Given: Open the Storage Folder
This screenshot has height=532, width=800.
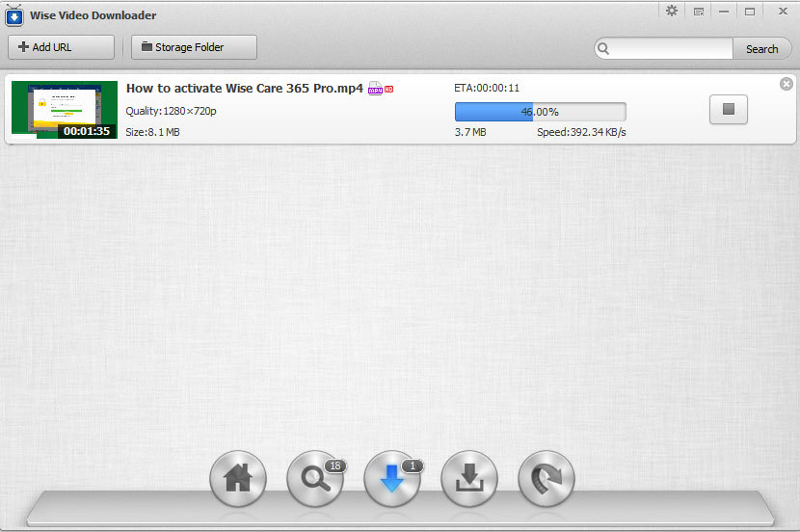Looking at the screenshot, I should pos(194,47).
